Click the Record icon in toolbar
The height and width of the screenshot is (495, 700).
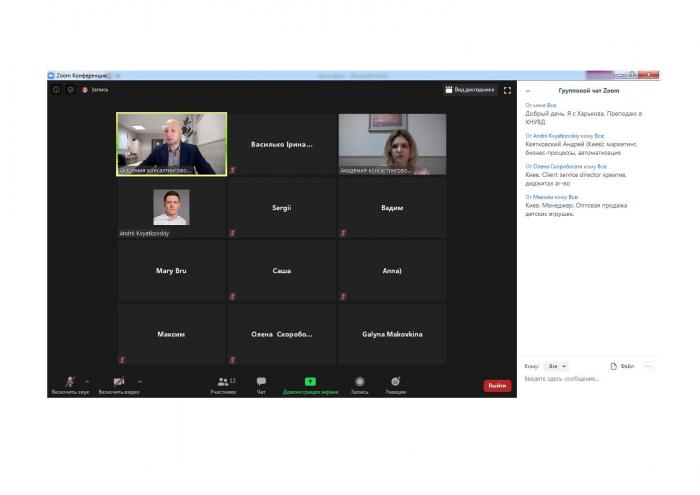point(359,382)
